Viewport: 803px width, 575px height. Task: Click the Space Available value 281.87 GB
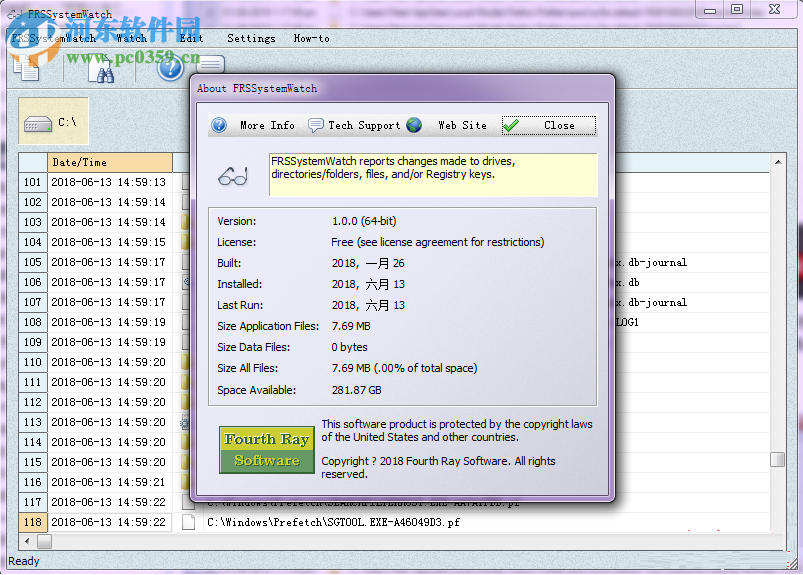[356, 390]
